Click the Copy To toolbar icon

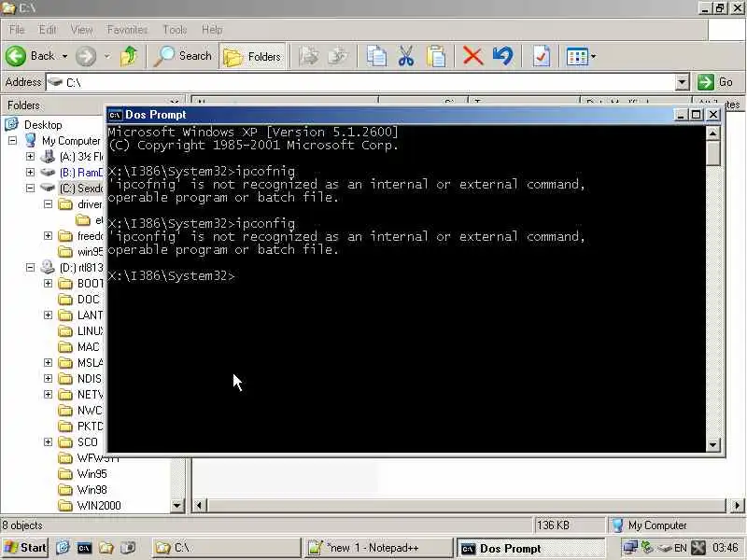click(x=338, y=56)
